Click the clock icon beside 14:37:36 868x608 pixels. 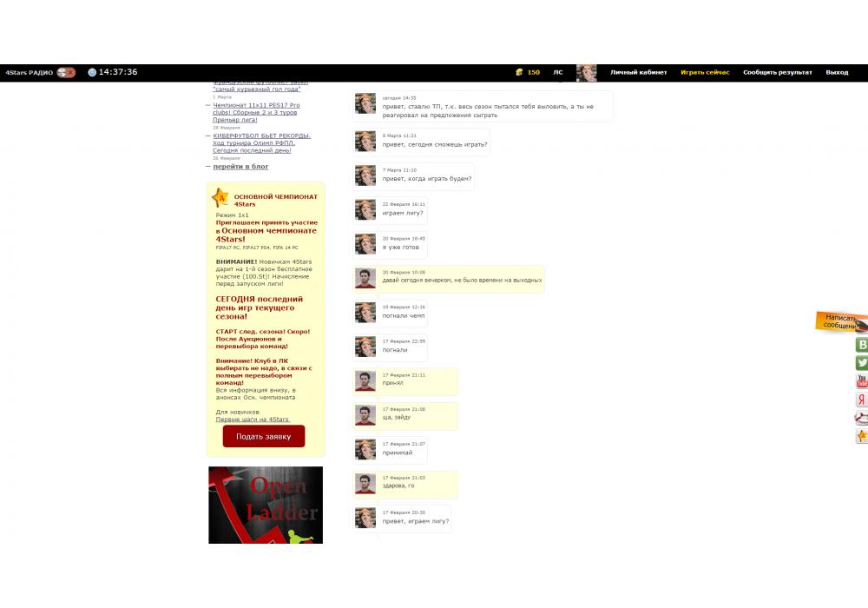coord(92,73)
